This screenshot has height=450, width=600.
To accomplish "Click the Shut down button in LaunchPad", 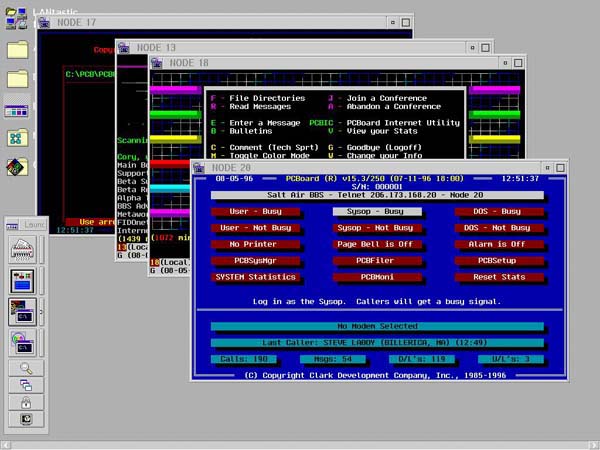I will (x=26, y=419).
